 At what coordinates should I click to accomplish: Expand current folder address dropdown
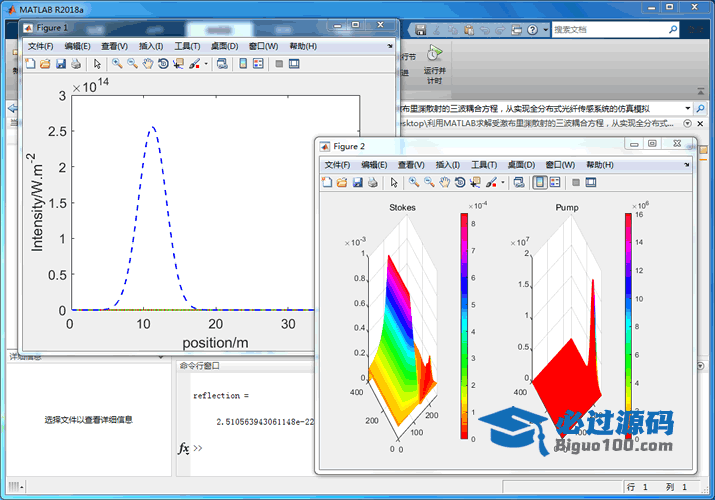(x=688, y=108)
